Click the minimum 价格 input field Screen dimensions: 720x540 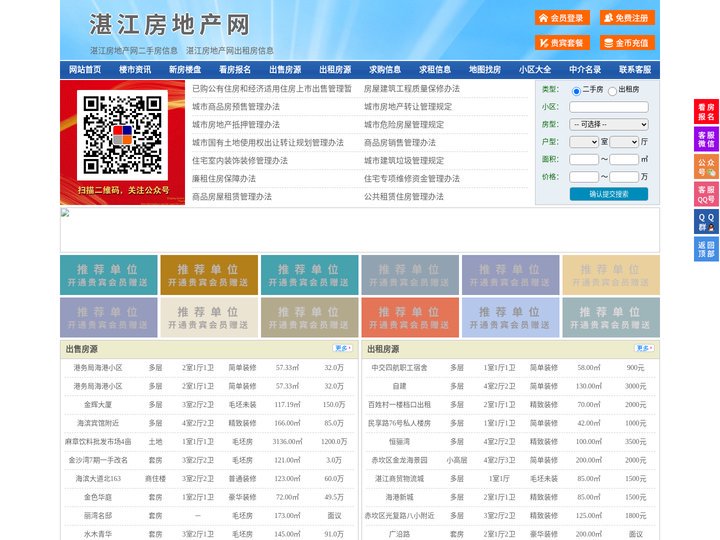[584, 177]
